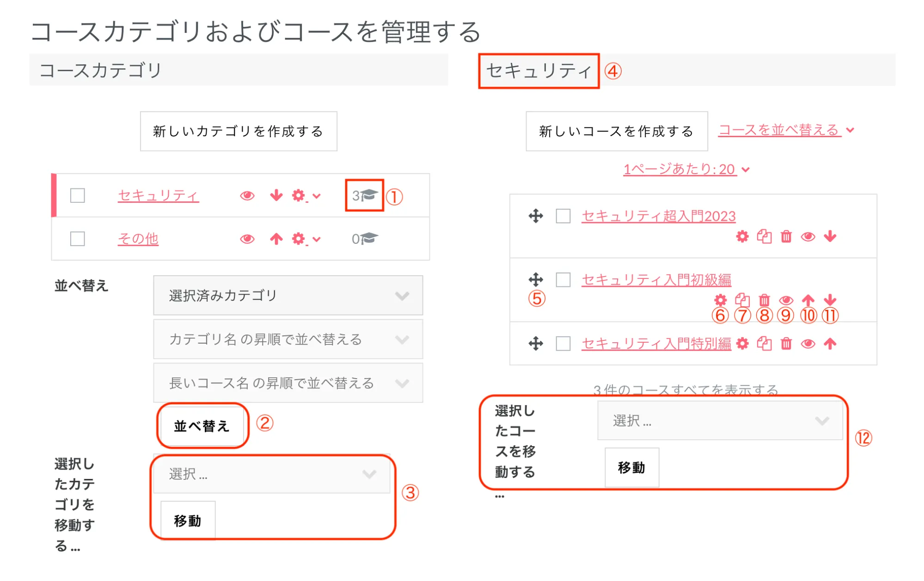This screenshot has width=924, height=581.
Task: Check the セキュリティ category checkbox
Action: (78, 195)
